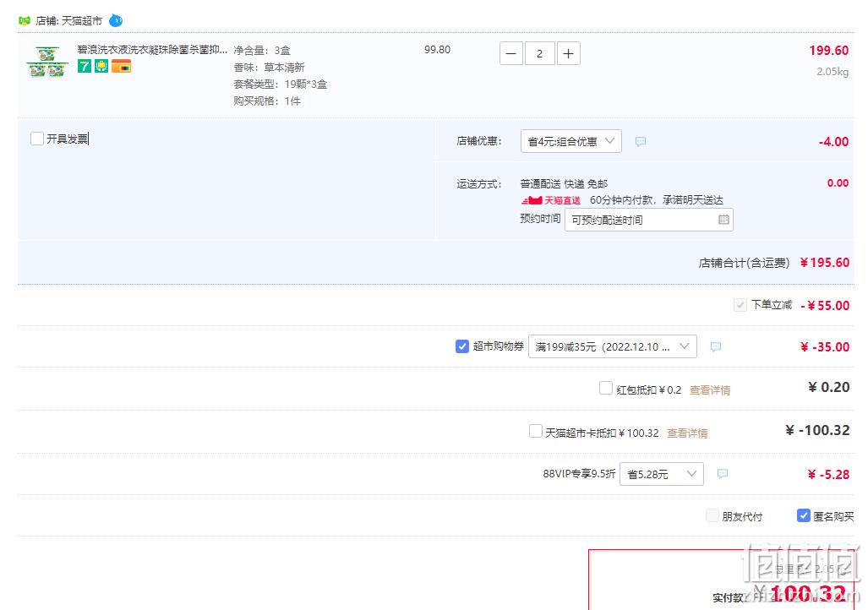Click the 店铺合计(含运费) label
This screenshot has width=868, height=610.
tap(744, 263)
